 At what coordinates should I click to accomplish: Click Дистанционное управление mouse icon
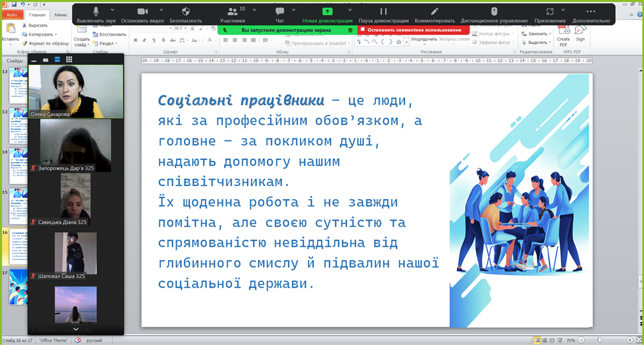point(494,12)
